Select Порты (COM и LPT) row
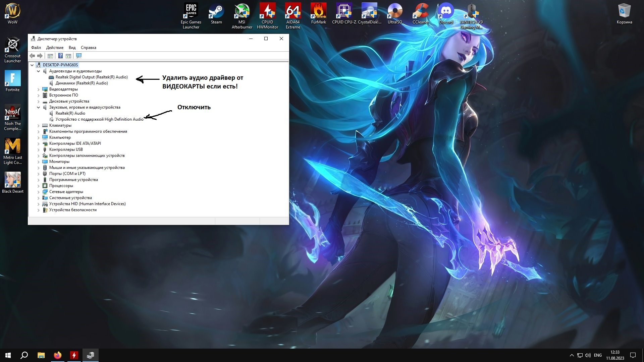This screenshot has width=644, height=362. coord(67,174)
